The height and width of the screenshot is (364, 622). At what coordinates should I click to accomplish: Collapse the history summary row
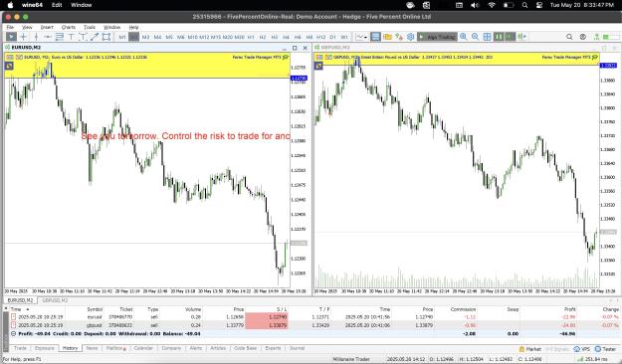tap(13, 334)
